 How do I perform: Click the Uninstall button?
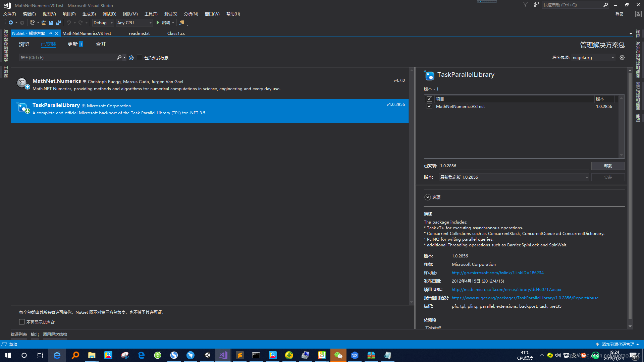pyautogui.click(x=607, y=166)
